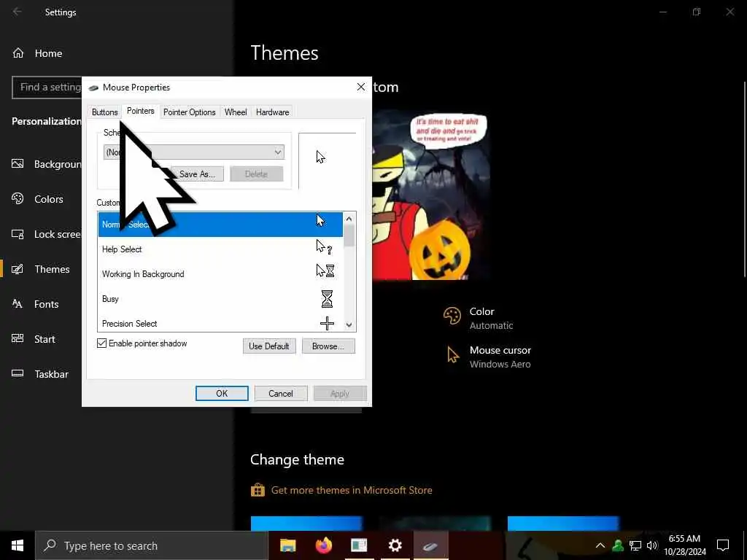Switch to Wheel tab
Screen dimensions: 747x560
pyautogui.click(x=236, y=112)
